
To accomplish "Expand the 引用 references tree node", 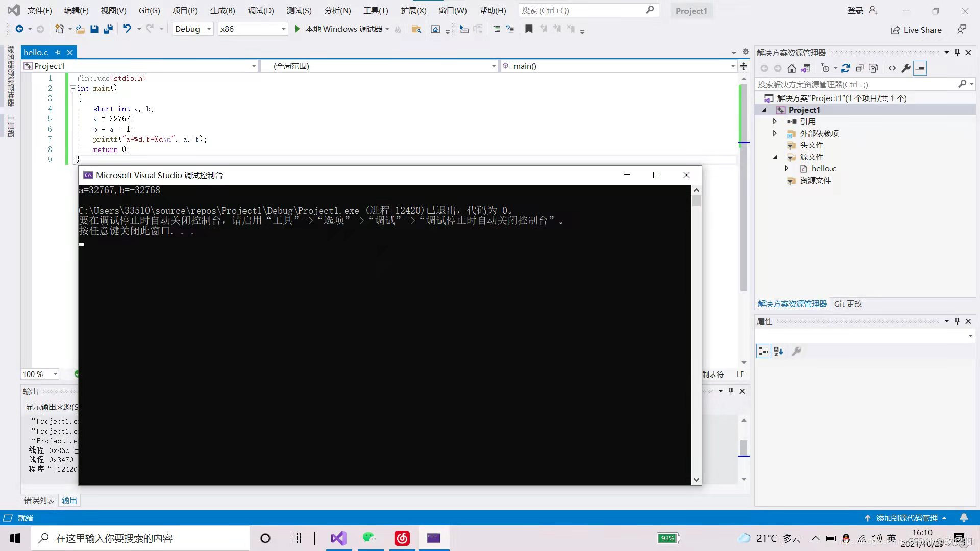I will tap(775, 121).
